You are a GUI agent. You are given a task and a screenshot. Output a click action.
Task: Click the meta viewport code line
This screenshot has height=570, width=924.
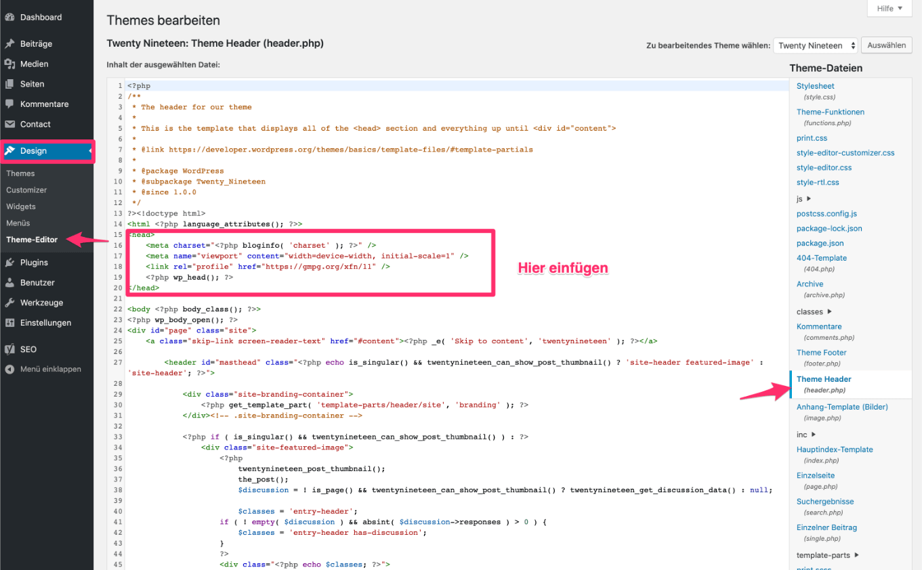tap(307, 257)
